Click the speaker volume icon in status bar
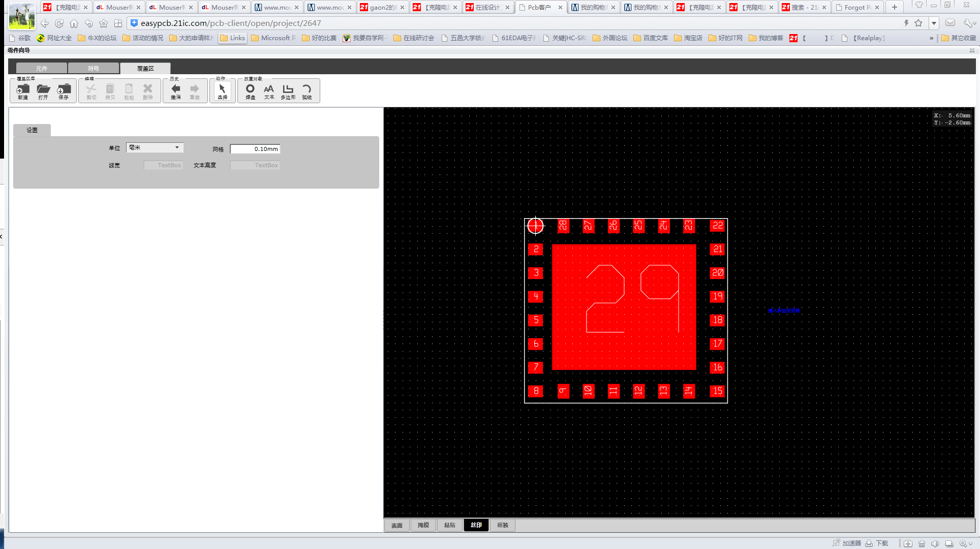The width and height of the screenshot is (980, 549). pos(935,543)
